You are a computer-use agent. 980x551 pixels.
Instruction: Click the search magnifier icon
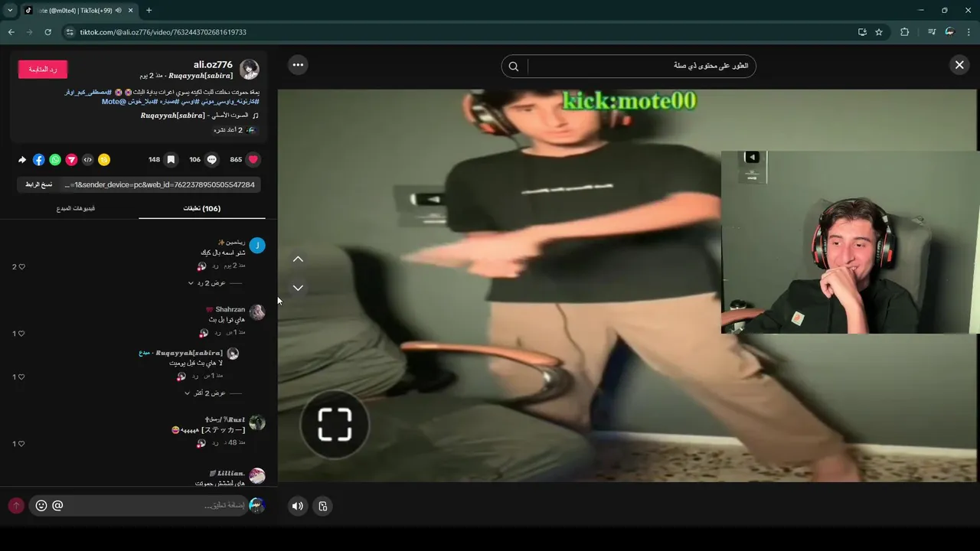(x=514, y=67)
